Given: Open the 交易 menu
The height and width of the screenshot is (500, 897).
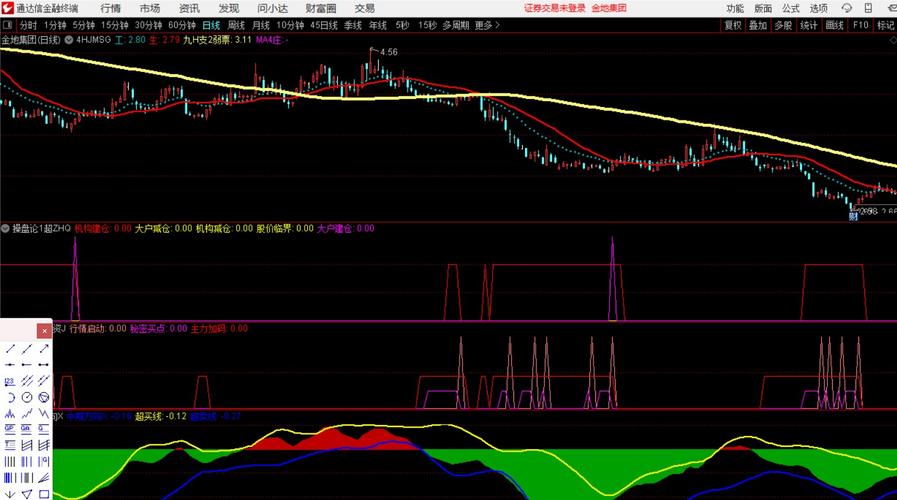Looking at the screenshot, I should pyautogui.click(x=364, y=8).
